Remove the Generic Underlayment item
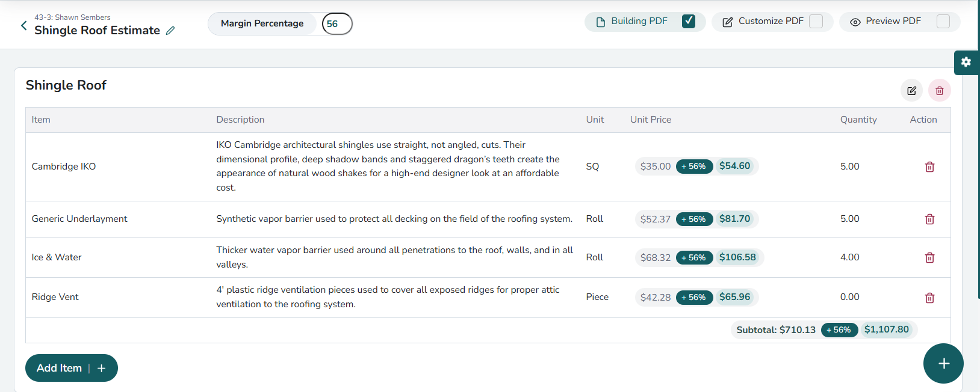Image resolution: width=980 pixels, height=392 pixels. coord(929,219)
